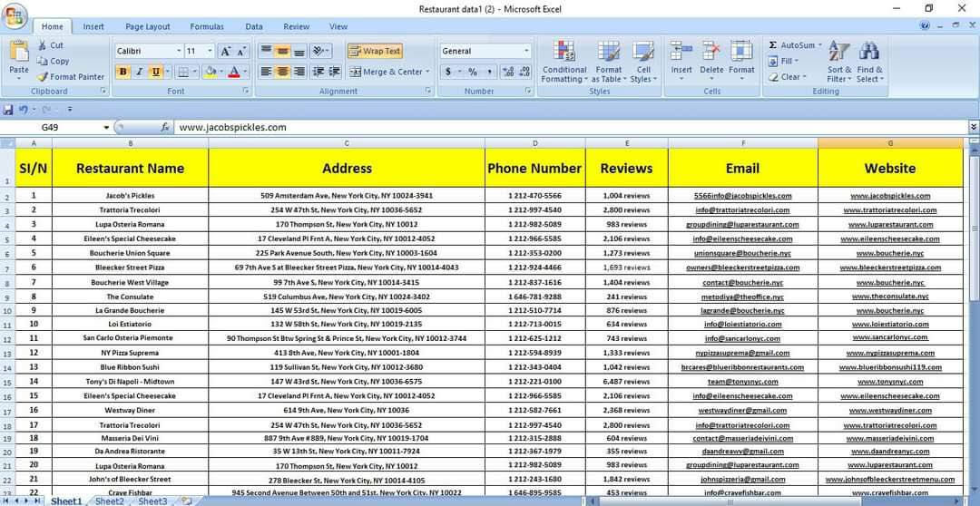
Task: Apply the red font color A icon
Action: click(234, 72)
